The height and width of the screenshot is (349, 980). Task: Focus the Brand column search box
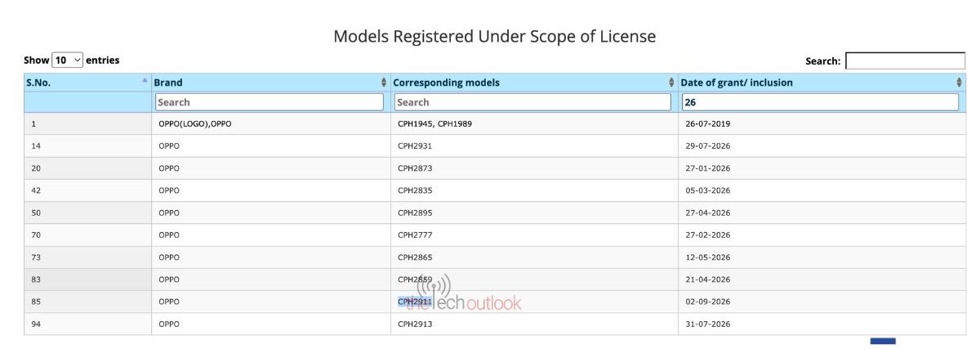point(269,102)
